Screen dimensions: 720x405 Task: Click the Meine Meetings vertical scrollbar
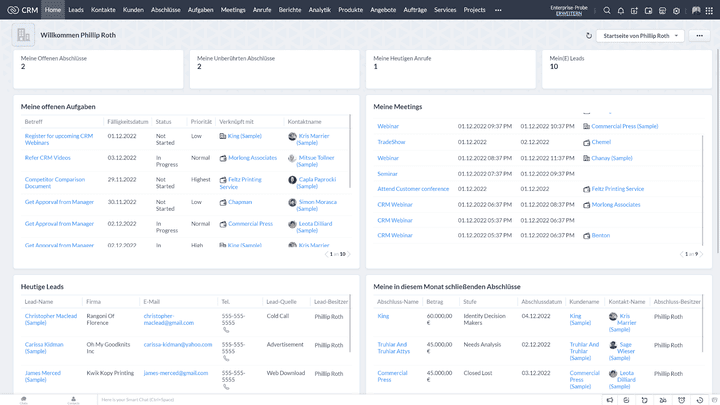pyautogui.click(x=703, y=191)
